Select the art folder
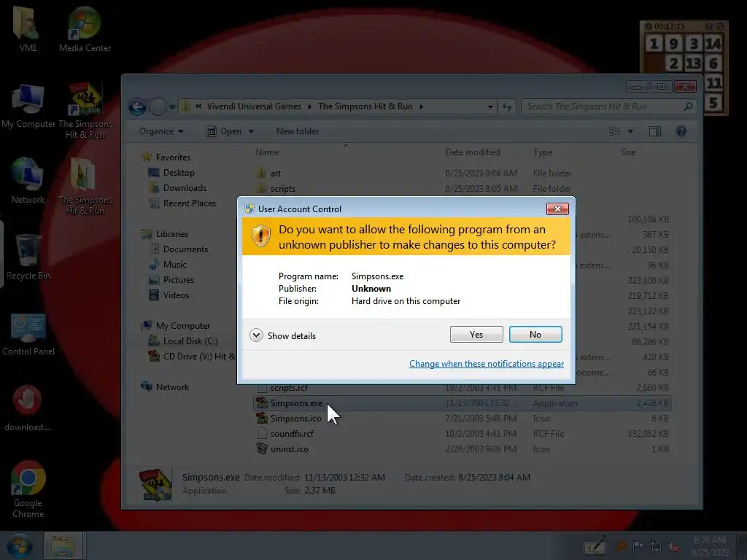This screenshot has width=747, height=560. pos(461,174)
